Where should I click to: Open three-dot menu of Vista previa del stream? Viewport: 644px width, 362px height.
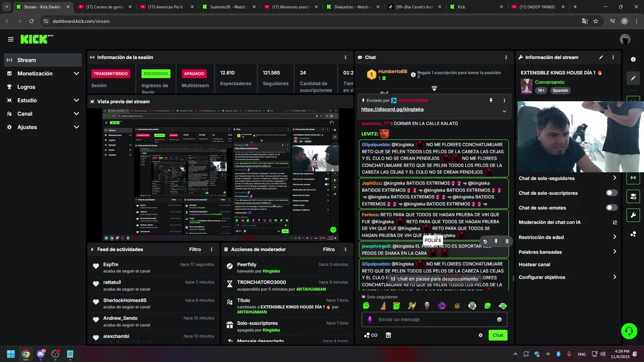345,102
